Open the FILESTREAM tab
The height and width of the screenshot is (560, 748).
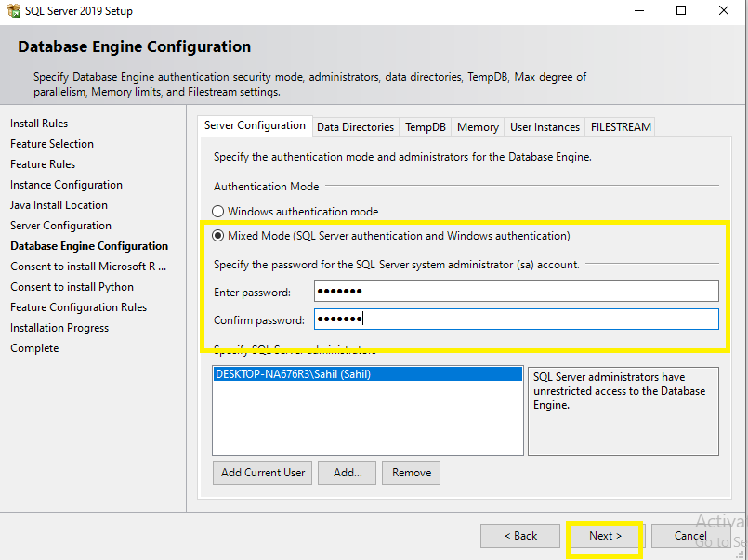tap(621, 127)
